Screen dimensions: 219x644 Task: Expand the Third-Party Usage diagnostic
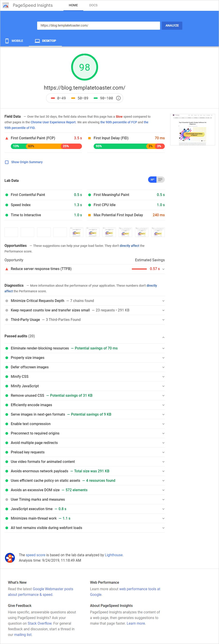163,320
